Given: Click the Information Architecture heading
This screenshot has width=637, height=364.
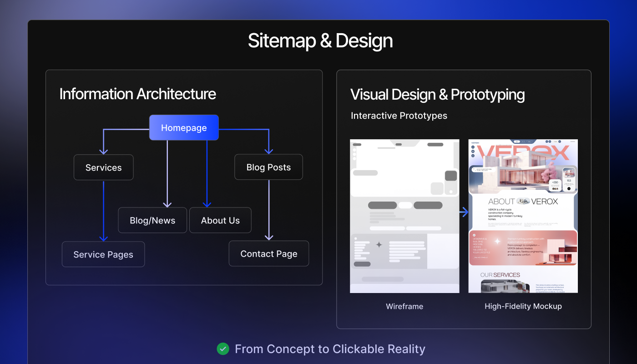Looking at the screenshot, I should point(137,94).
